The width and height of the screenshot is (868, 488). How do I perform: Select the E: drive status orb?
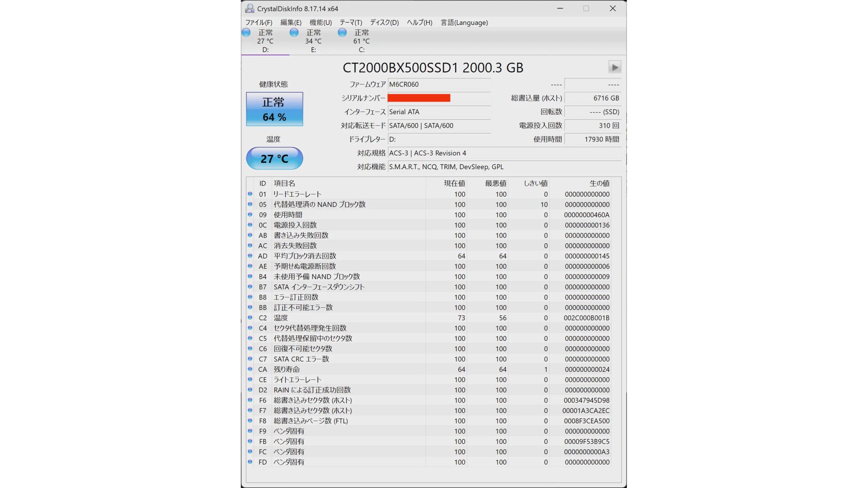pyautogui.click(x=294, y=33)
